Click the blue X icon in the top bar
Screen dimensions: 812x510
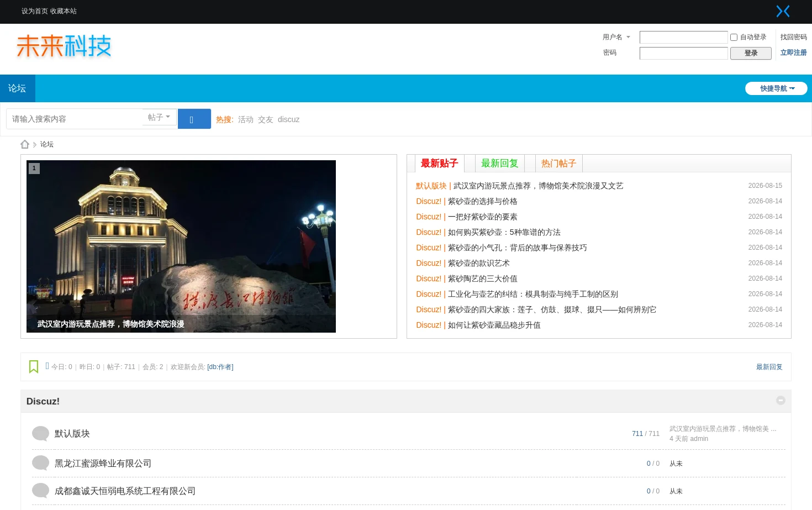pyautogui.click(x=783, y=11)
